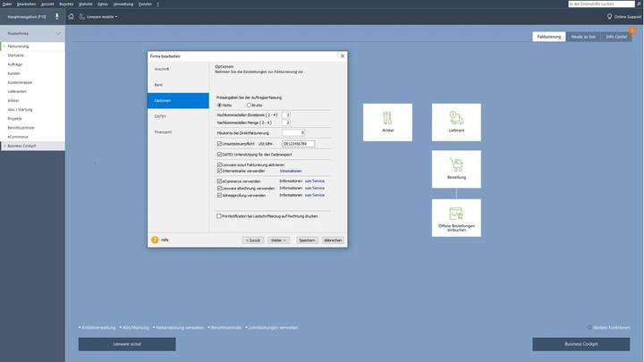Viewport: 644px width, 362px height.
Task: Open the DATEV section in the dialog
Action: pyautogui.click(x=178, y=116)
